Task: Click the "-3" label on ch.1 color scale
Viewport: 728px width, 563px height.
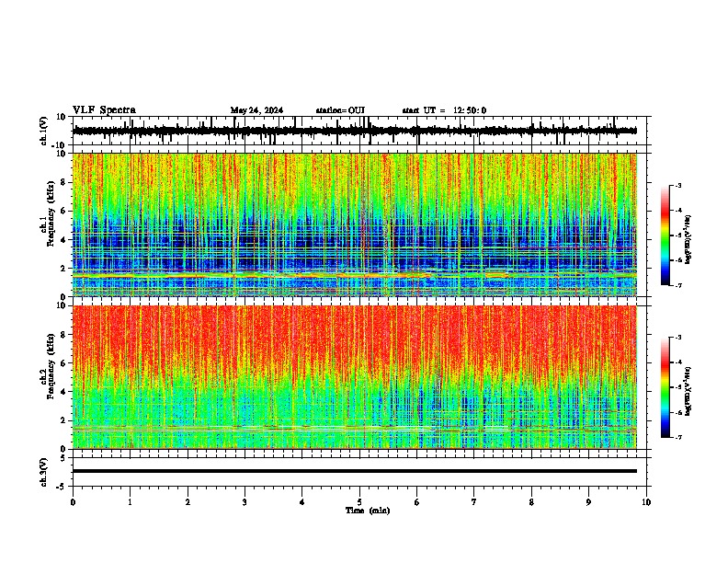Action: coord(678,186)
